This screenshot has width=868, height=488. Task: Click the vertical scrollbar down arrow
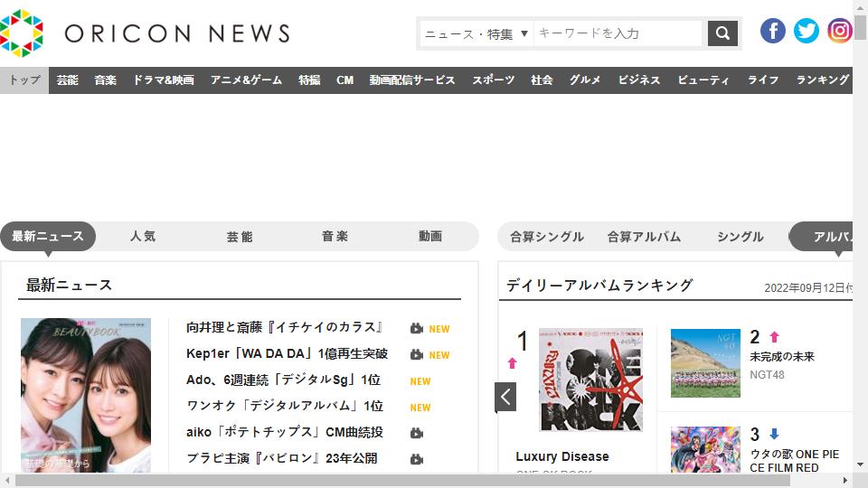[x=860, y=465]
